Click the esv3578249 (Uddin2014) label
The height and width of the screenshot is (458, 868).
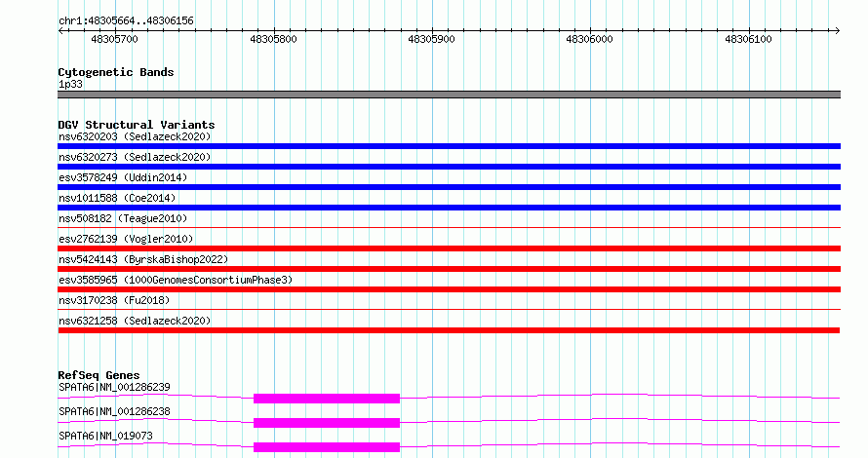pos(123,177)
